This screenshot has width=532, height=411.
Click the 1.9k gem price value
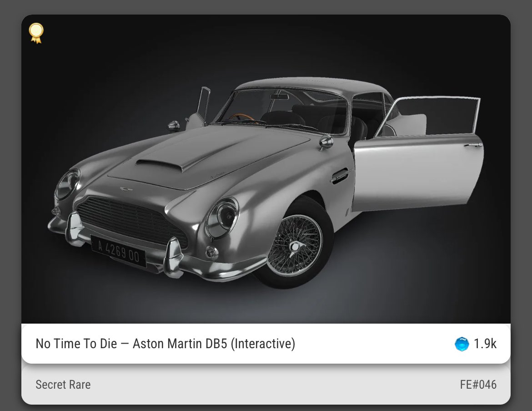click(x=485, y=344)
